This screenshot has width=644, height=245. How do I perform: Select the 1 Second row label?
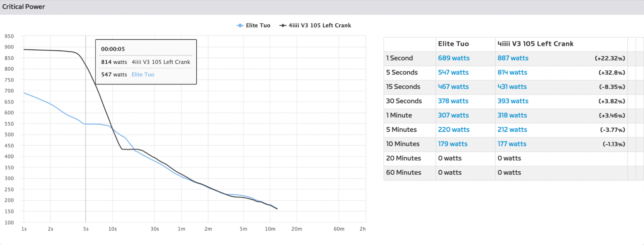click(399, 58)
